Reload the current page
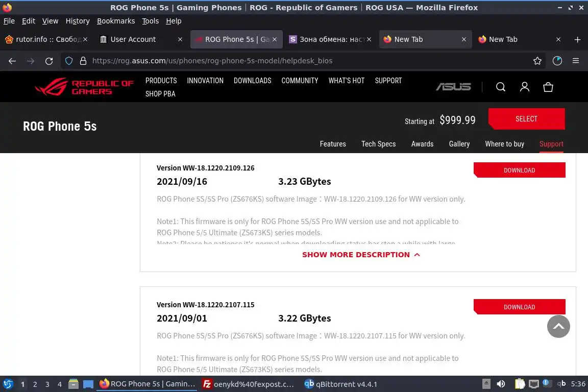The width and height of the screenshot is (588, 392). click(x=49, y=61)
